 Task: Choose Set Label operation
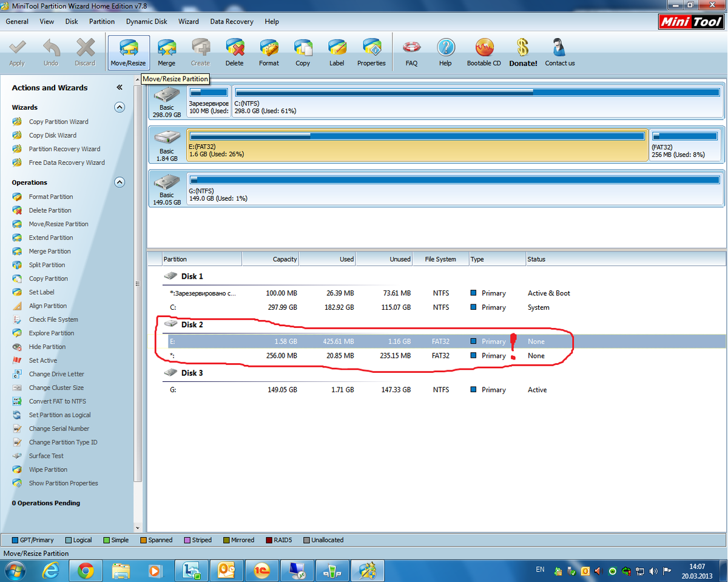tap(42, 292)
